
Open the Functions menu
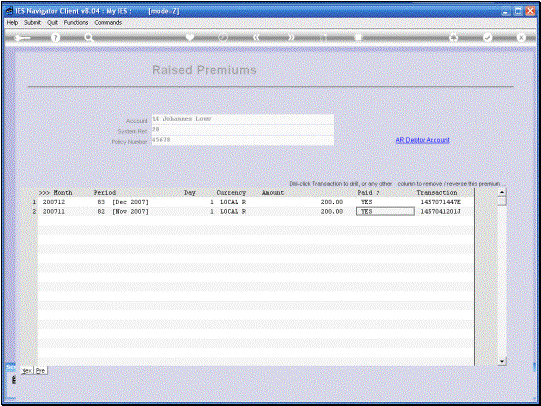click(x=76, y=22)
